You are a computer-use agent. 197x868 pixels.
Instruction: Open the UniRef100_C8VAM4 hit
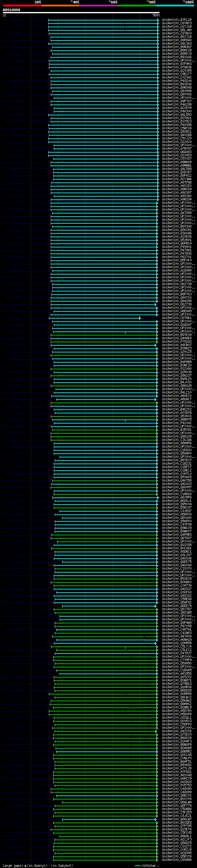tap(177, 860)
